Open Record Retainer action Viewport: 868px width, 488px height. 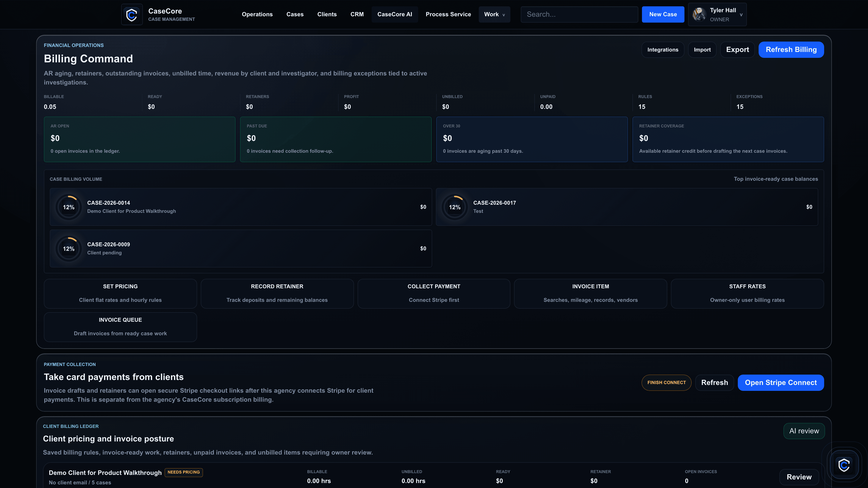tap(277, 294)
